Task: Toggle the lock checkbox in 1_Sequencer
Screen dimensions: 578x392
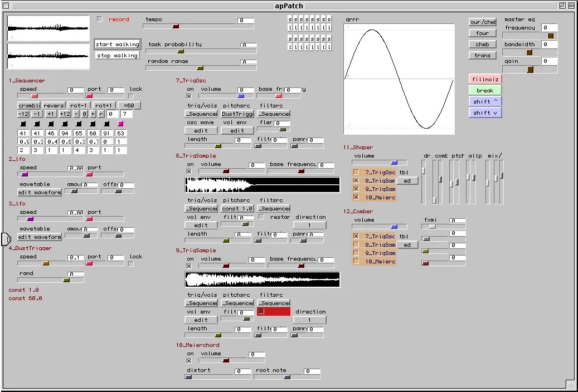Action: (131, 96)
